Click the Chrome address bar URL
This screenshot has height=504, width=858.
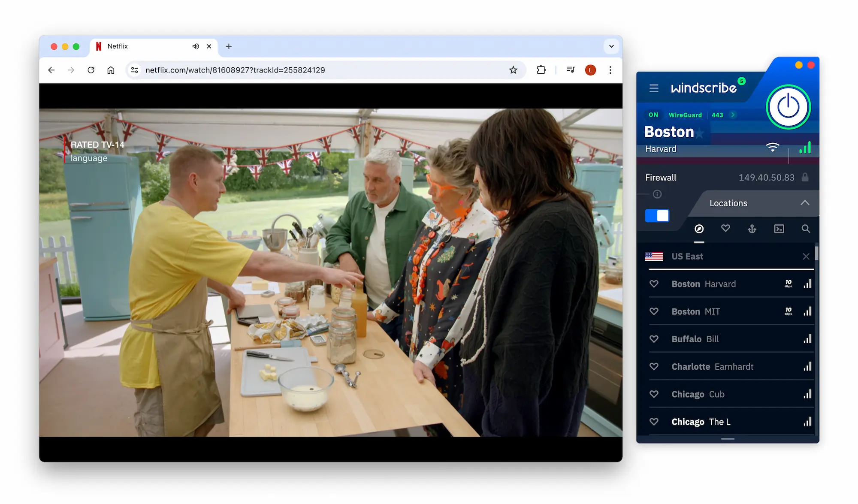[x=235, y=70]
